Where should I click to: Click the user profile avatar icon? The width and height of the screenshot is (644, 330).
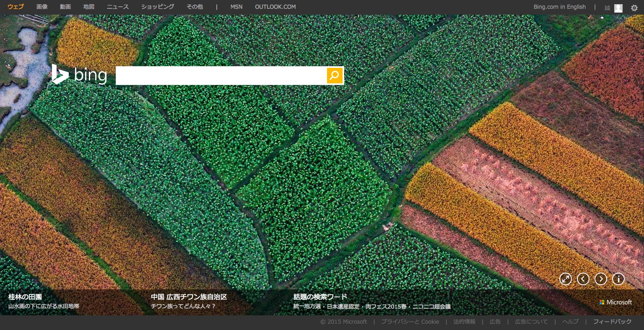(618, 8)
